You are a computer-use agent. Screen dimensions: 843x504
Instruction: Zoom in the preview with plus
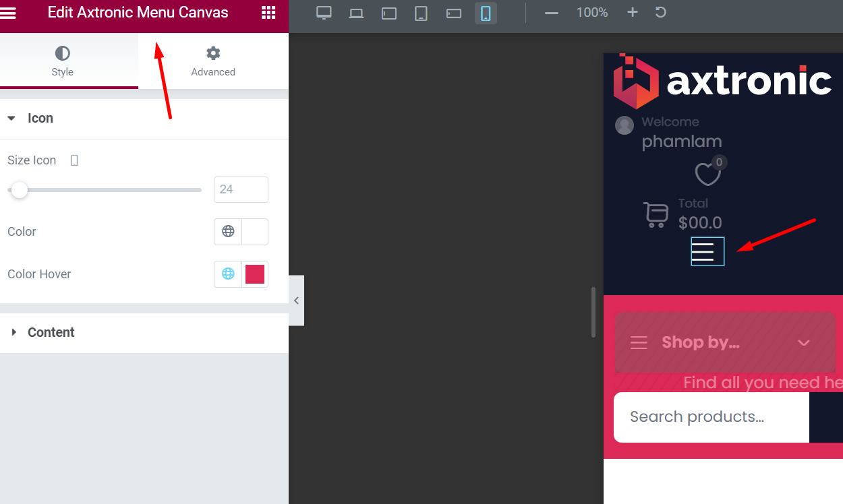632,12
